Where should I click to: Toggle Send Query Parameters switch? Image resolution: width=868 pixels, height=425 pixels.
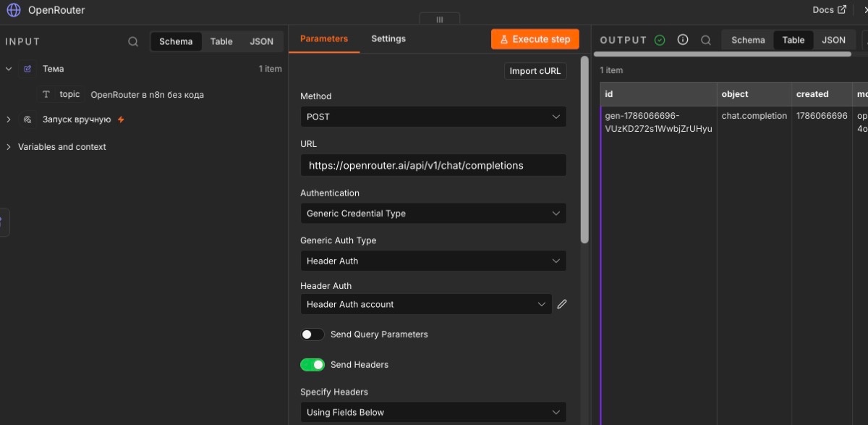312,334
